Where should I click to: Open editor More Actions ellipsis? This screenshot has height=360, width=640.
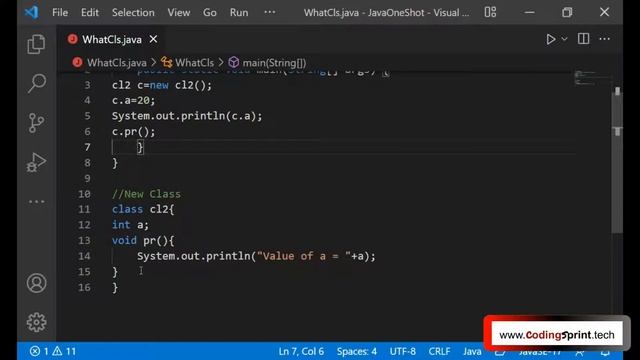(604, 39)
